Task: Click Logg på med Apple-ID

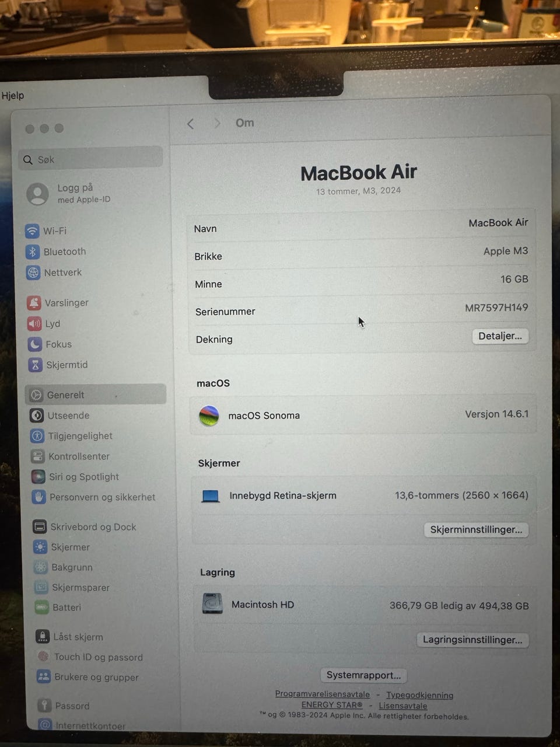Action: [83, 193]
